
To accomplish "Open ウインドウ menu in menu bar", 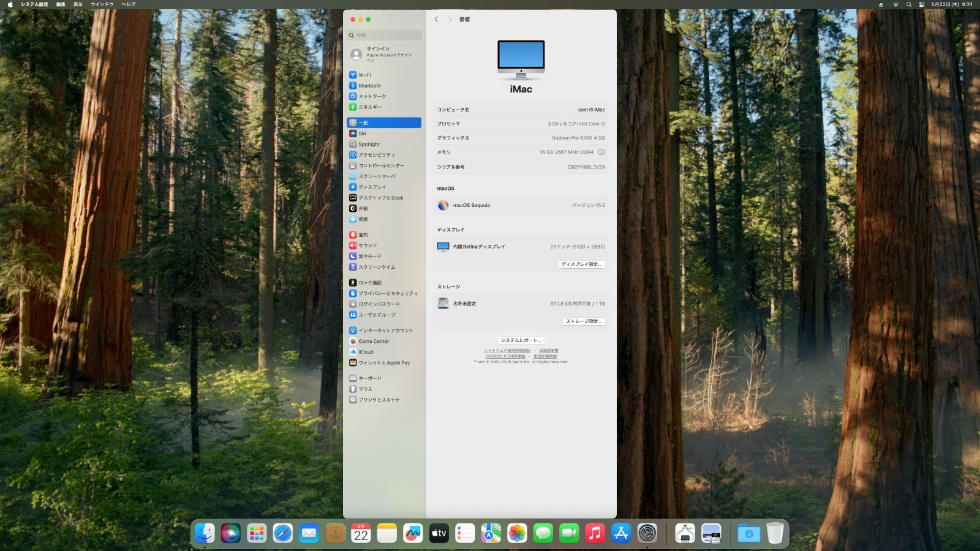I will pos(102,4).
